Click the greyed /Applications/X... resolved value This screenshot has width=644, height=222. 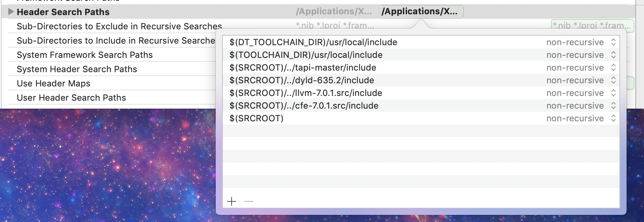coord(334,11)
